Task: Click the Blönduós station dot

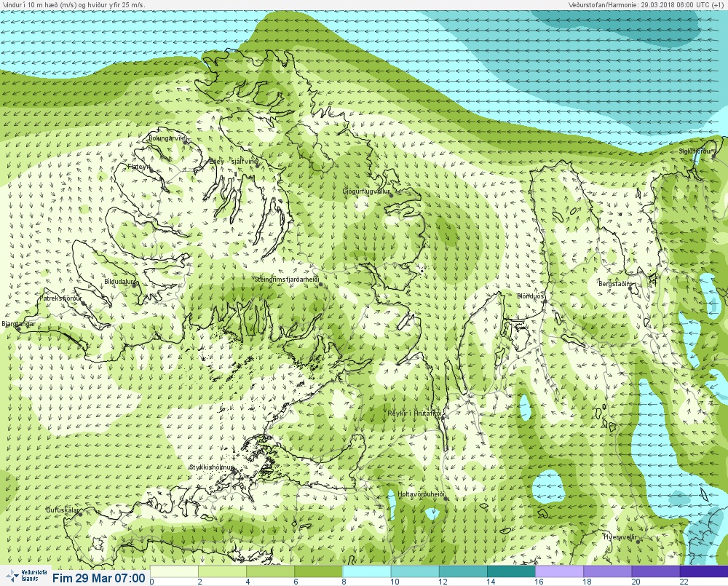Action: coord(545,301)
